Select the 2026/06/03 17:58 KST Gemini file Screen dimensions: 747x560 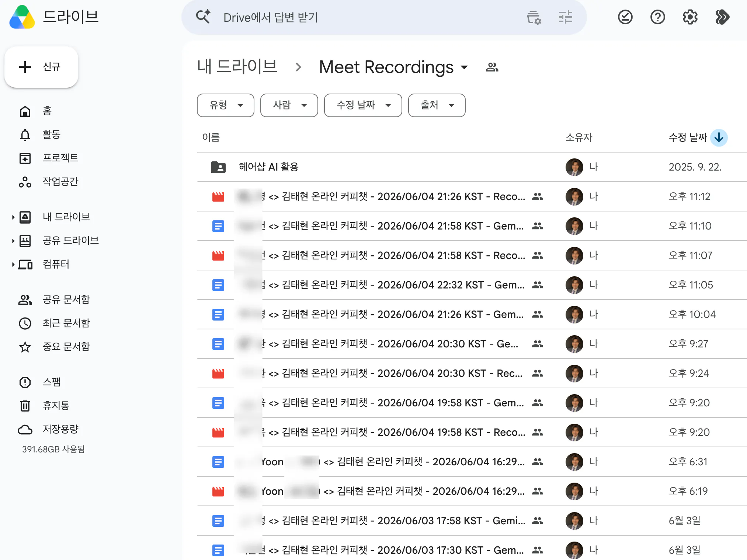(472, 521)
